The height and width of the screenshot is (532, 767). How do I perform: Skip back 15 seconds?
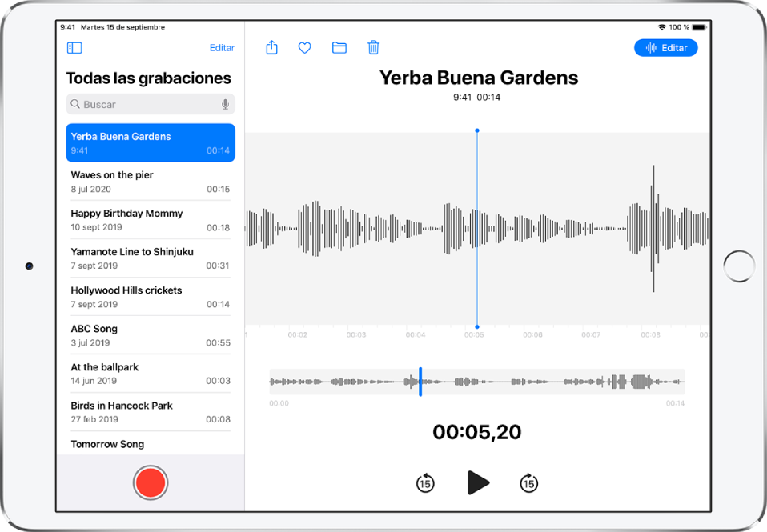425,483
